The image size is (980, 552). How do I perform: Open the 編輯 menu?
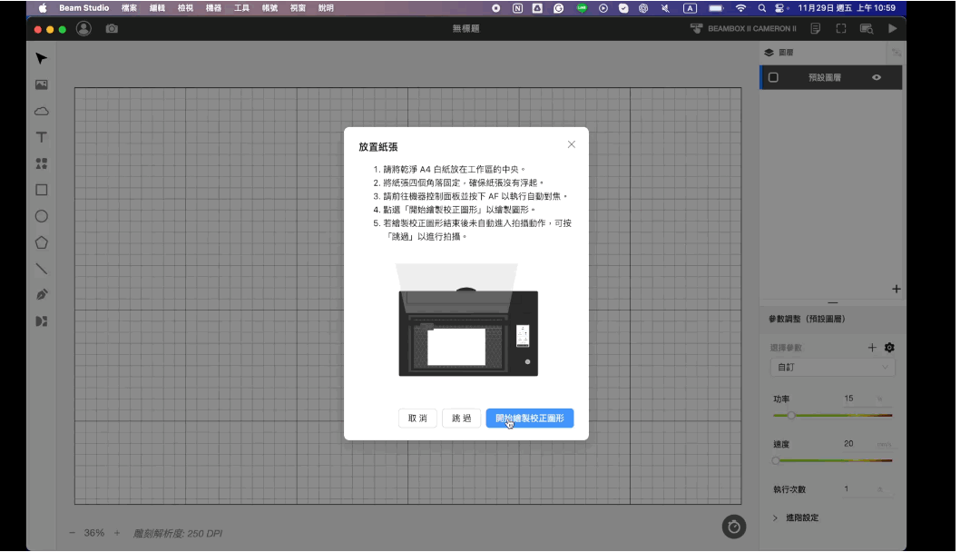(157, 8)
